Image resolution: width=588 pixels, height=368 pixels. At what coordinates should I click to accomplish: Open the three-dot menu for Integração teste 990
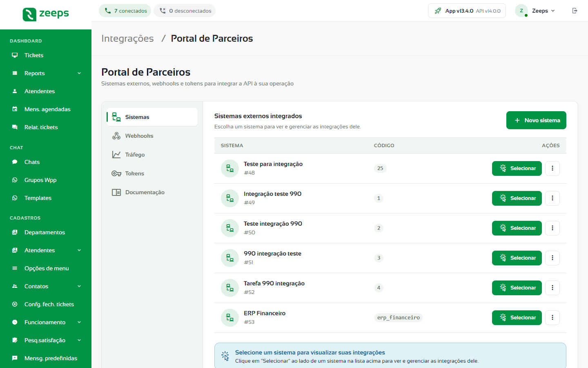click(x=552, y=198)
